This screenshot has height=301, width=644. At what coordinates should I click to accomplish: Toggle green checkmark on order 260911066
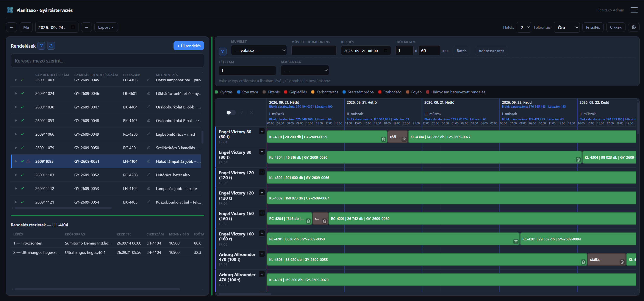click(x=22, y=134)
